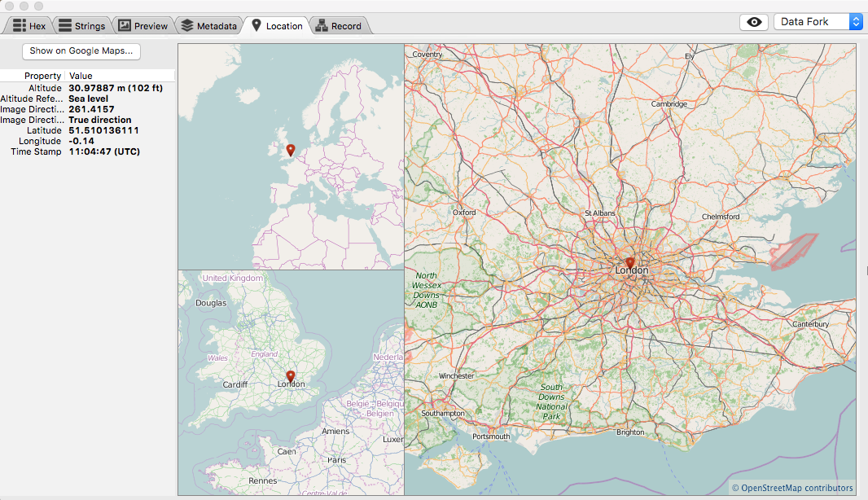Open the Record tab

click(x=340, y=25)
